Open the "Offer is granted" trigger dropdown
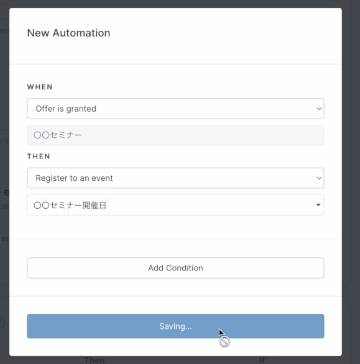This screenshot has width=360, height=364. click(175, 109)
